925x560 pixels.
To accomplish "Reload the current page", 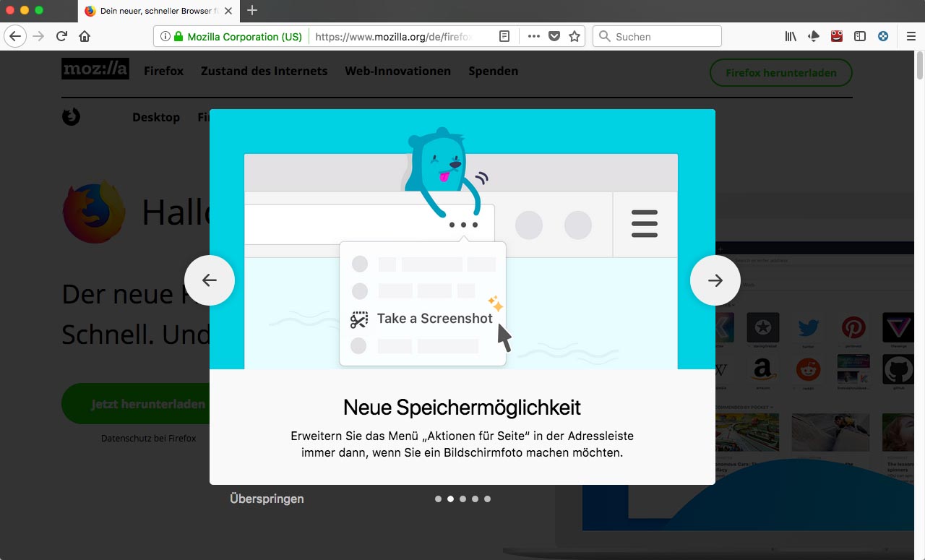I will tap(61, 36).
